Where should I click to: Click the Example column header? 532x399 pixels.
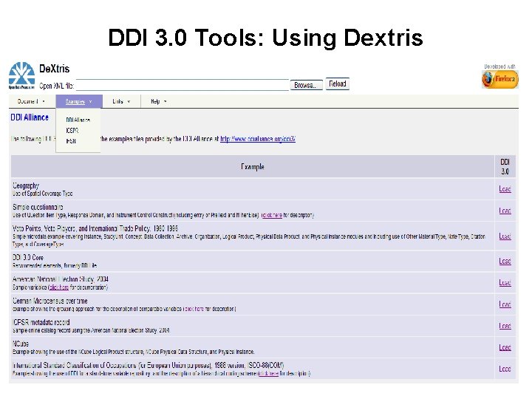[x=253, y=166]
